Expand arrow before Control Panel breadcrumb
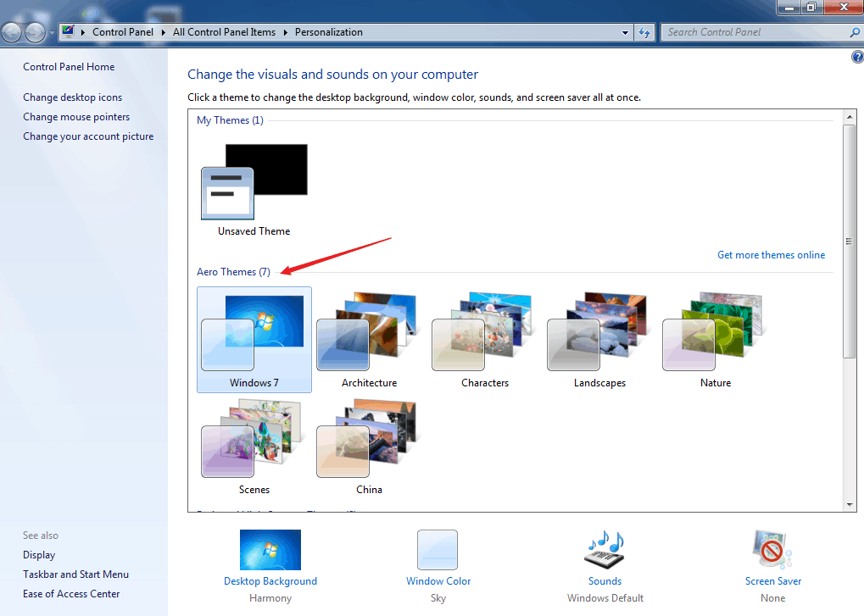Image resolution: width=864 pixels, height=616 pixels. click(x=82, y=32)
